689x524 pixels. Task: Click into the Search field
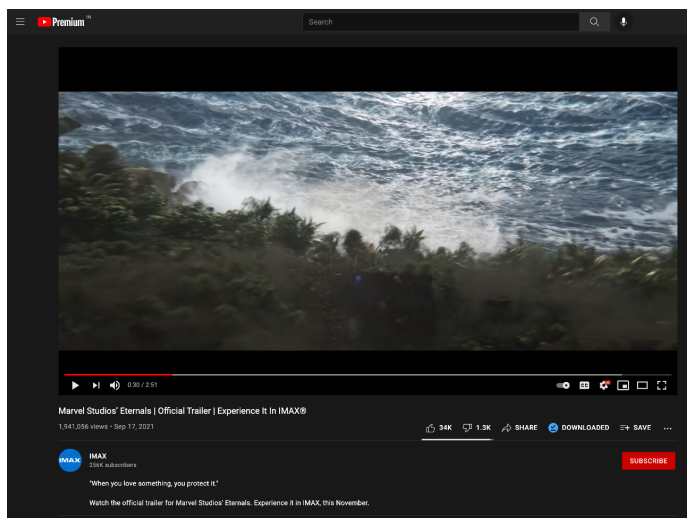click(440, 22)
